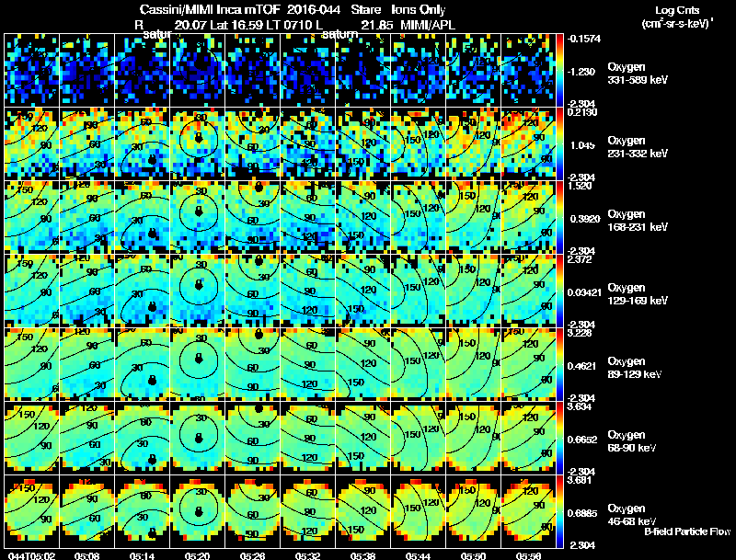Click the Oxygen 129-169 keV row label
Image resolution: width=736 pixels, height=560 pixels.
point(638,294)
